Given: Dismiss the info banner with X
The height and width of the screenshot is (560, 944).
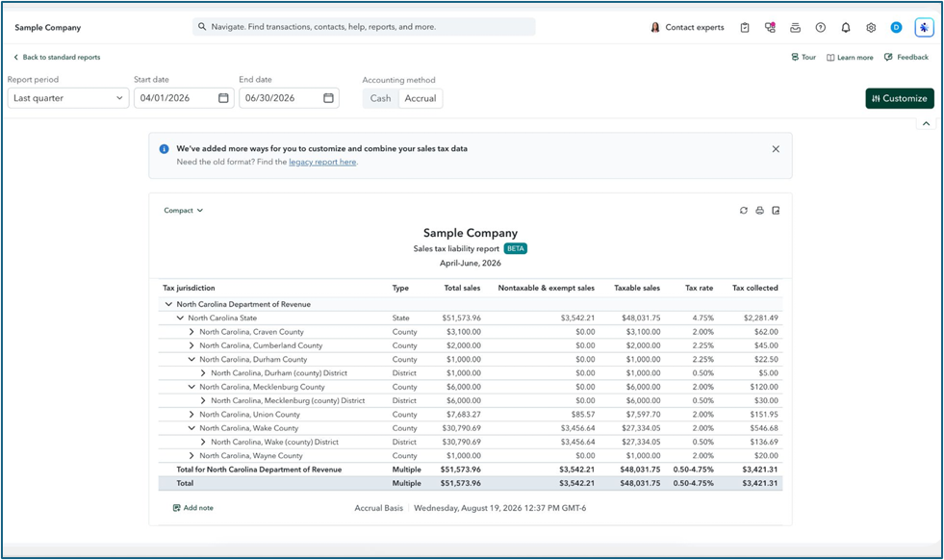Looking at the screenshot, I should pos(776,149).
